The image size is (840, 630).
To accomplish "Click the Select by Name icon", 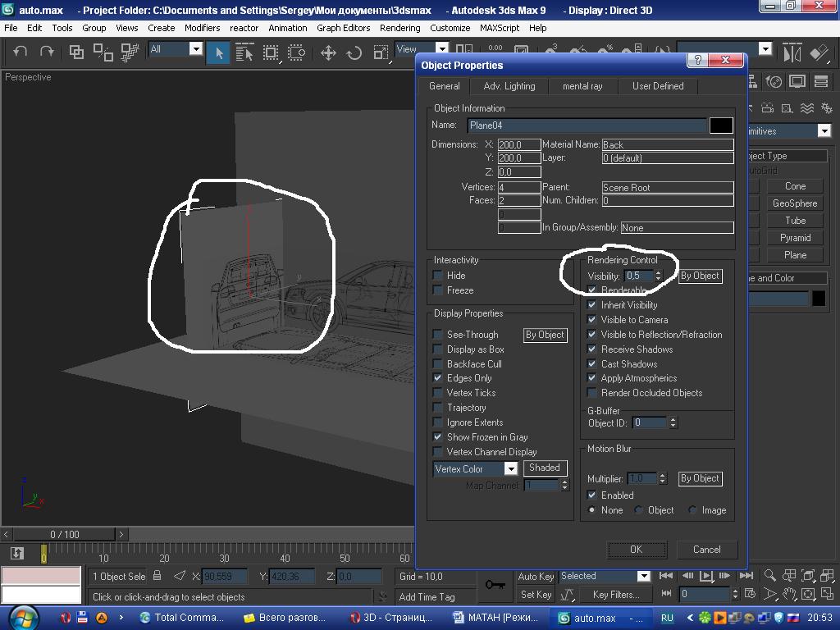I will pyautogui.click(x=244, y=52).
